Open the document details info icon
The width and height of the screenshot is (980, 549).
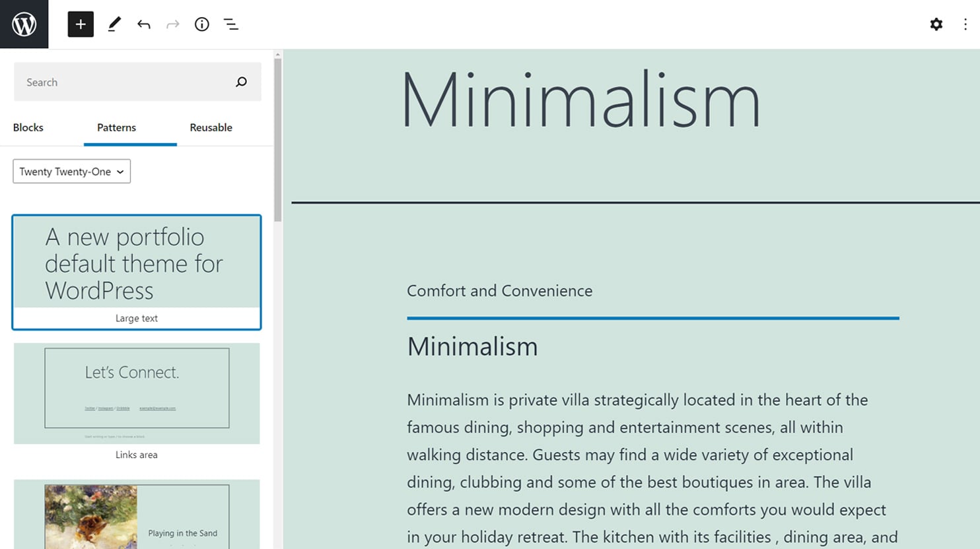201,24
